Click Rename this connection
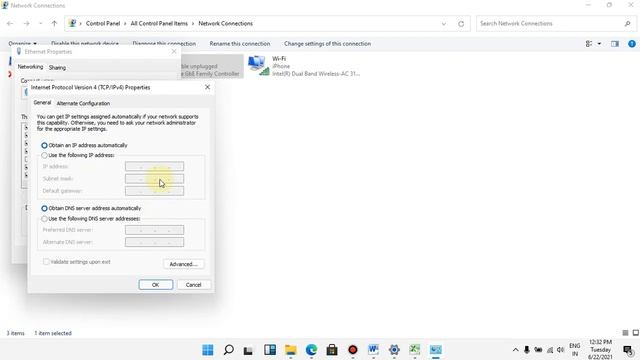Viewport: 640px width, 360px height. [240, 44]
